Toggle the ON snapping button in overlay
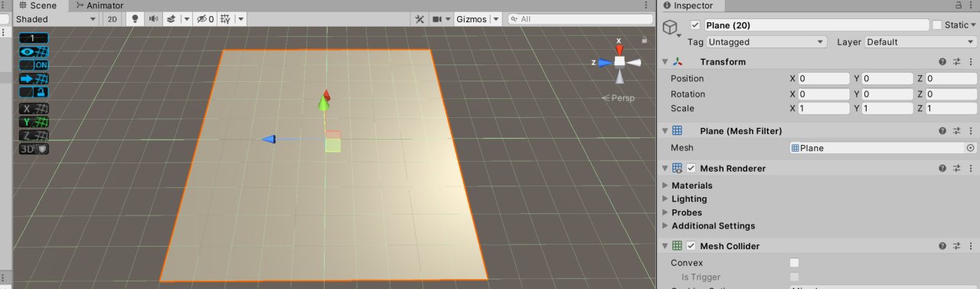980x289 pixels. pyautogui.click(x=34, y=65)
